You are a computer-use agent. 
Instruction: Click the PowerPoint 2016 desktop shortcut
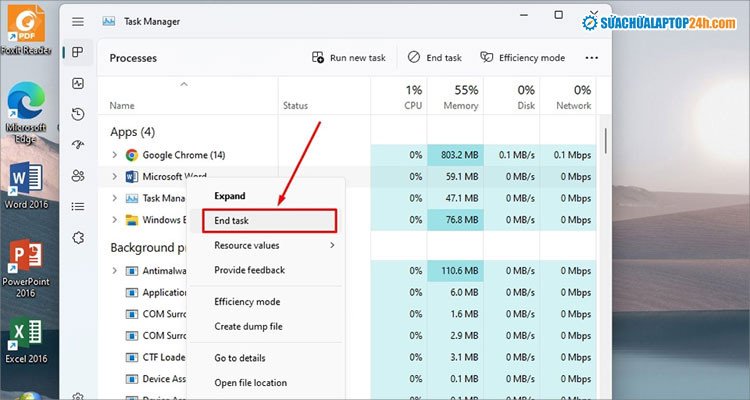[x=26, y=268]
